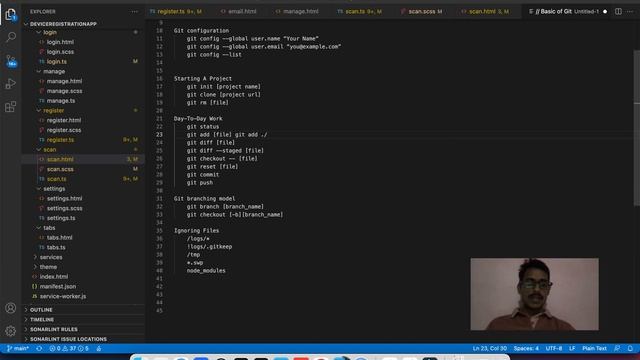640x360 pixels.
Task: Show errors and warnings problems count
Action: click(69, 349)
